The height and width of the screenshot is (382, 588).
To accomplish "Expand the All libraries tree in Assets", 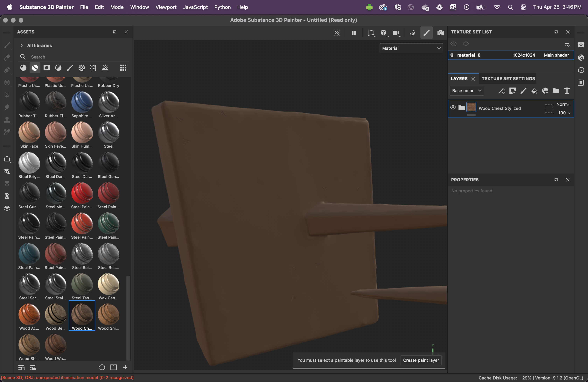I will pos(22,45).
